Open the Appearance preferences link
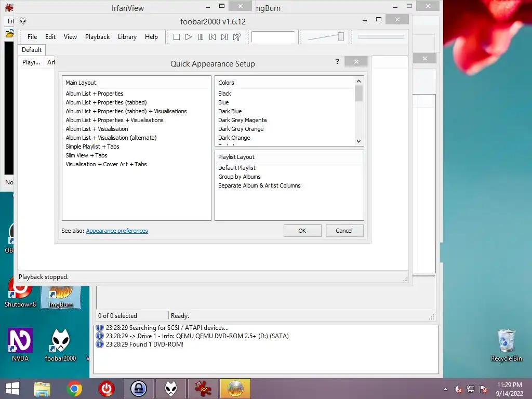532x399 pixels. [x=117, y=231]
